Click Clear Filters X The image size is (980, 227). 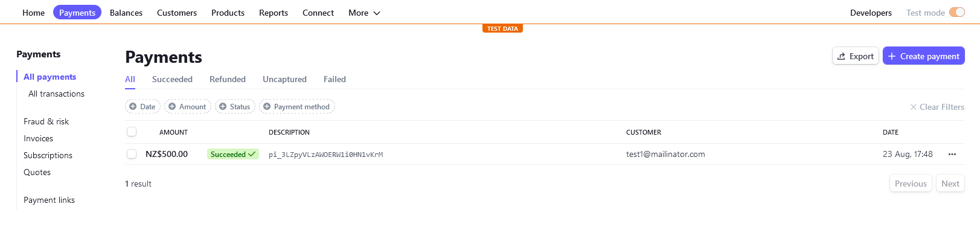[x=914, y=107]
